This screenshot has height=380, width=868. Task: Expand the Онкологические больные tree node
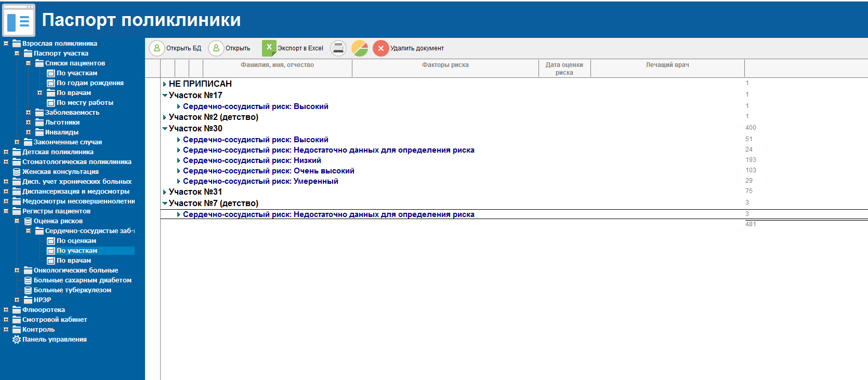coord(17,270)
